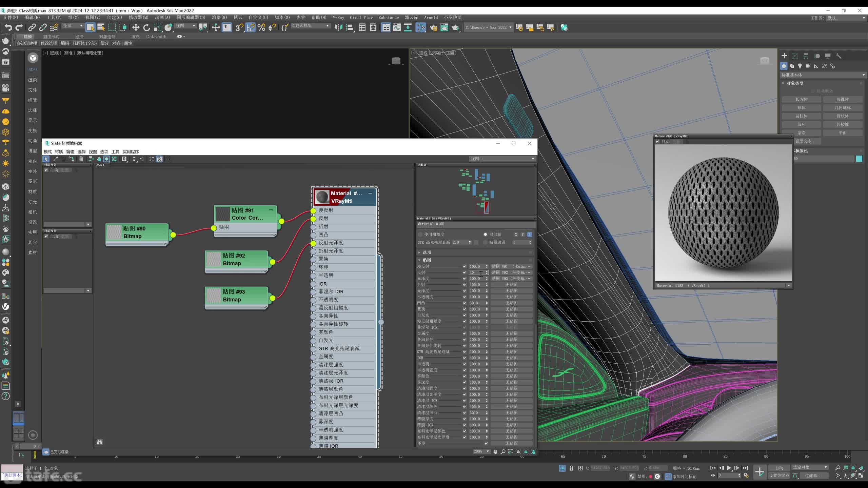Click the Undo arrow icon

point(8,27)
